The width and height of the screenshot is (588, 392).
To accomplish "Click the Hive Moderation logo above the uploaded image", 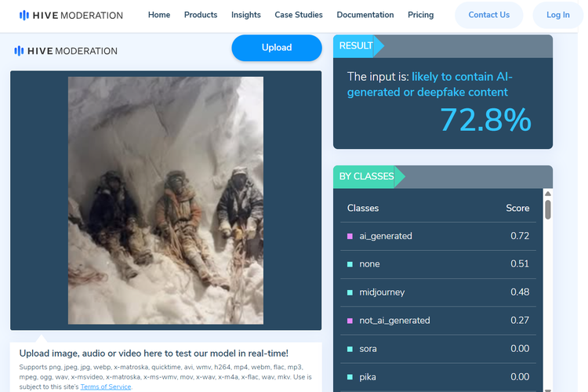I will (x=66, y=51).
